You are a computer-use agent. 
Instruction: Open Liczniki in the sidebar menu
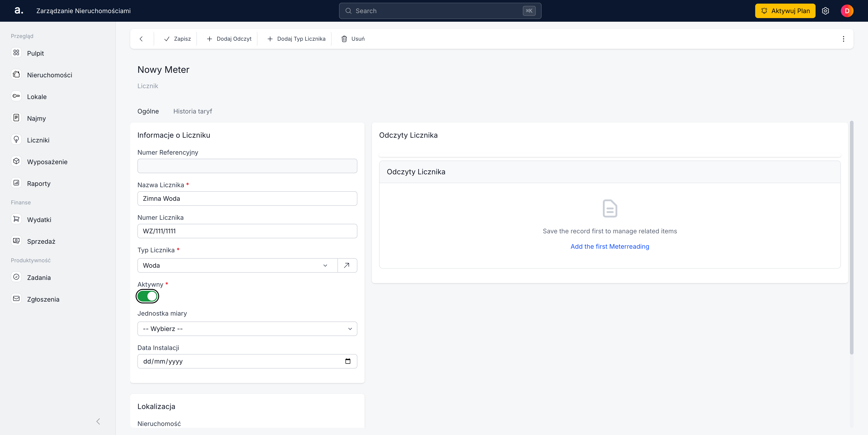tap(38, 140)
